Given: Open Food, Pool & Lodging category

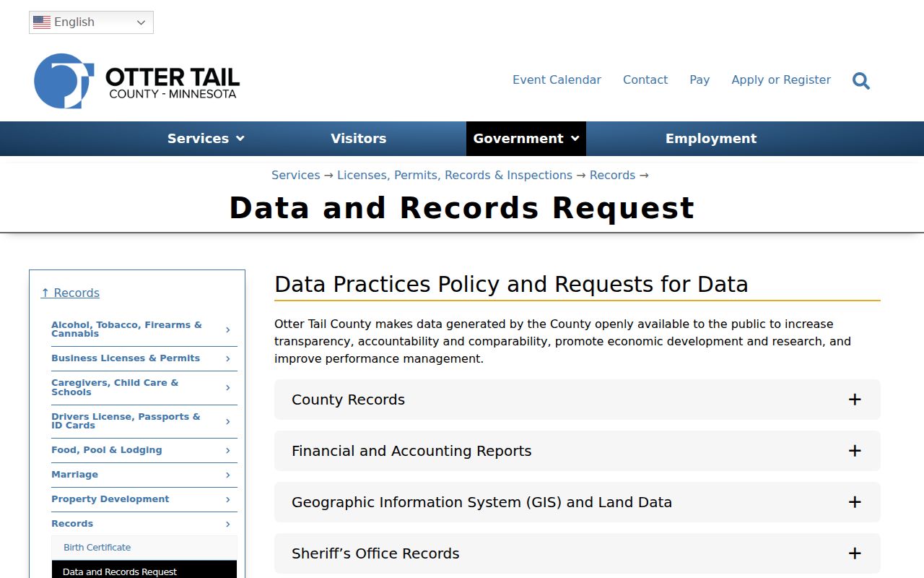Looking at the screenshot, I should (x=107, y=450).
